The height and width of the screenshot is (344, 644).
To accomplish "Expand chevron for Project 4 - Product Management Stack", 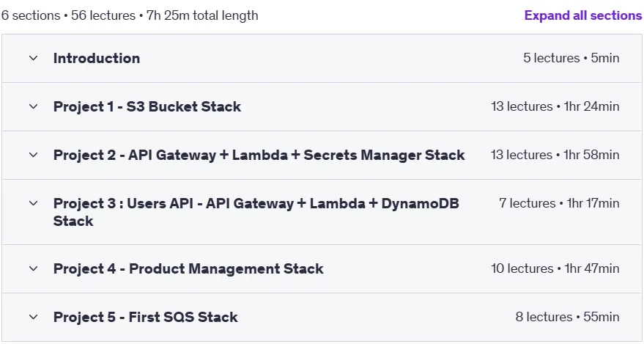I will 33,268.
